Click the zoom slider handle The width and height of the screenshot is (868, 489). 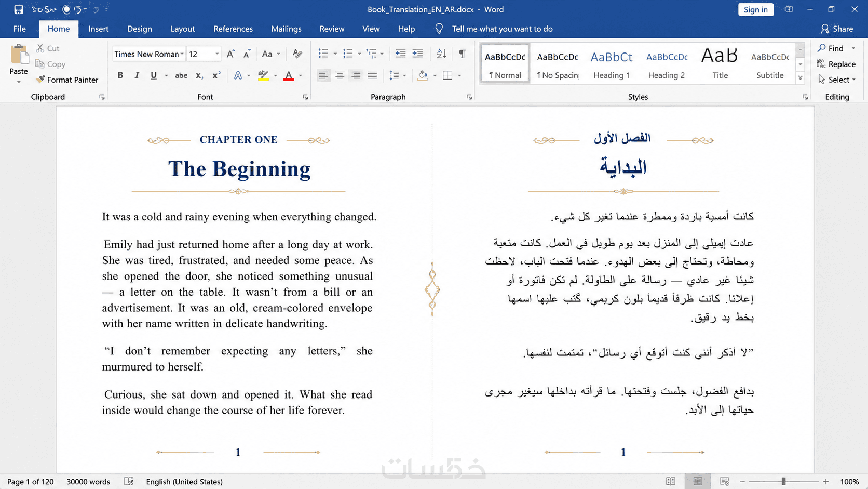click(783, 481)
